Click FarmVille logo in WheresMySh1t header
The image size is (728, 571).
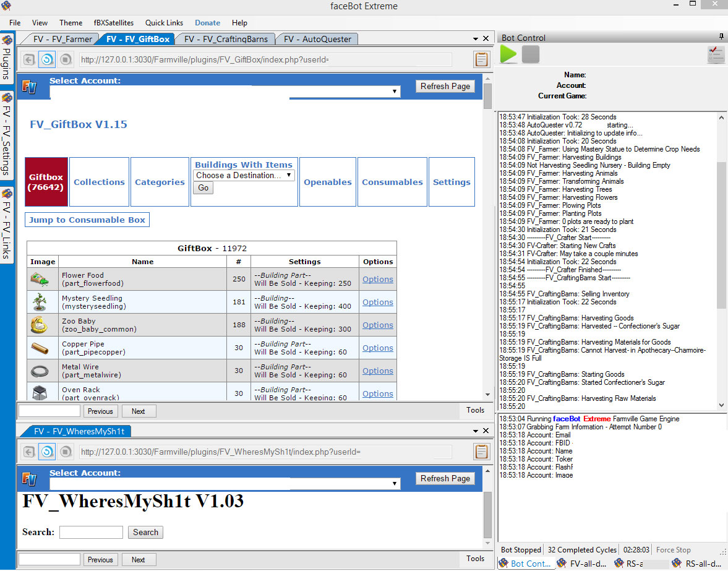[29, 479]
